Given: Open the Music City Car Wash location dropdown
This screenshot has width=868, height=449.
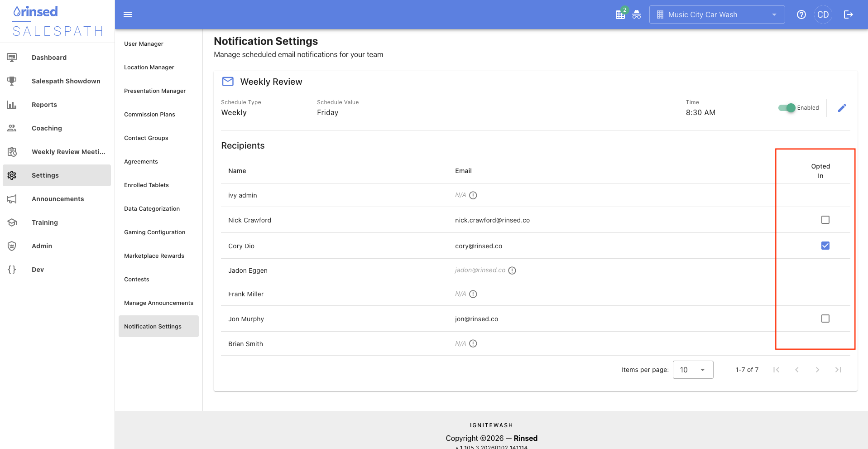Looking at the screenshot, I should [717, 14].
